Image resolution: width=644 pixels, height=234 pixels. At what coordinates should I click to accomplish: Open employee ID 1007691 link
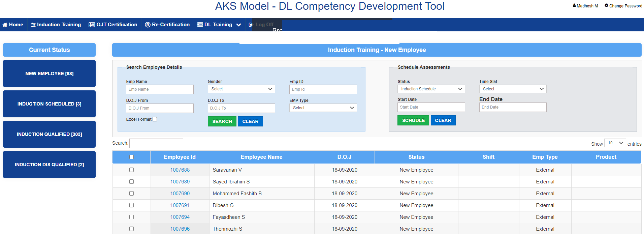[x=180, y=205]
